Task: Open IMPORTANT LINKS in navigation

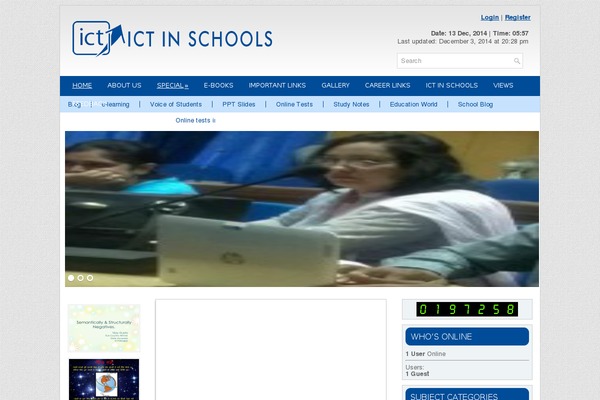Action: click(x=277, y=85)
